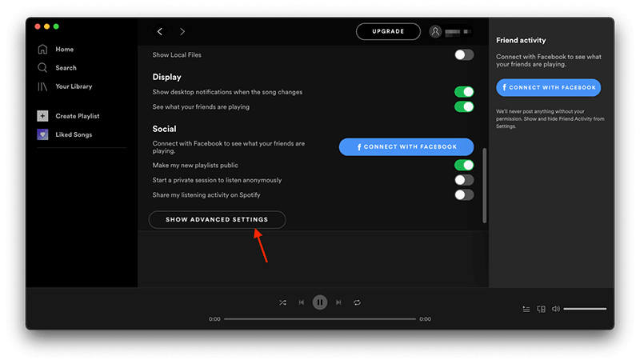
Task: Skip to the previous track
Action: click(302, 302)
